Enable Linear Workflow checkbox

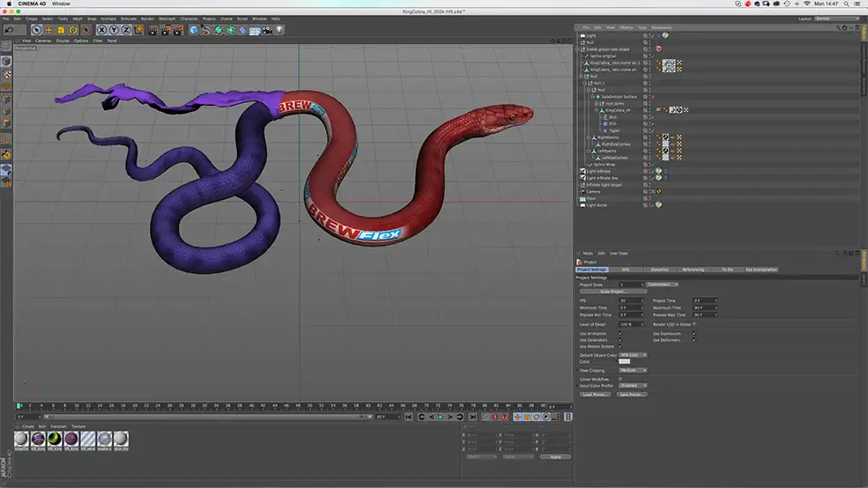(620, 379)
